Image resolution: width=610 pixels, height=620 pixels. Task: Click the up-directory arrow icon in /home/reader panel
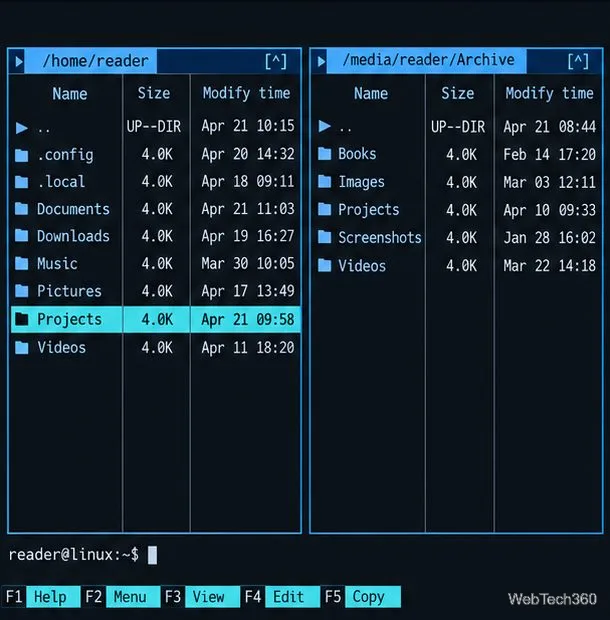tap(22, 128)
